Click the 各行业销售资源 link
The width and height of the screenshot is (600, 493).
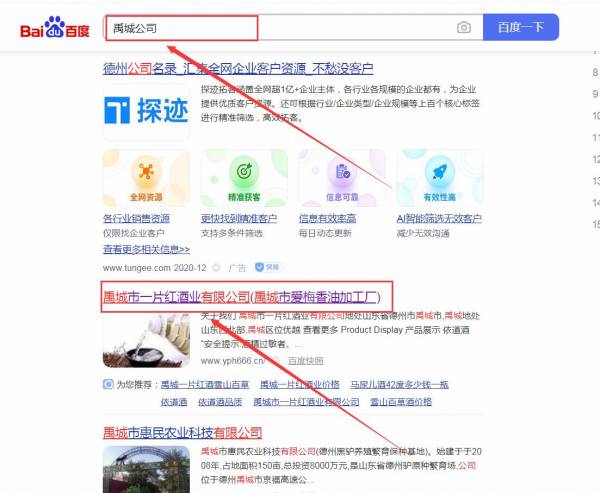tap(136, 218)
